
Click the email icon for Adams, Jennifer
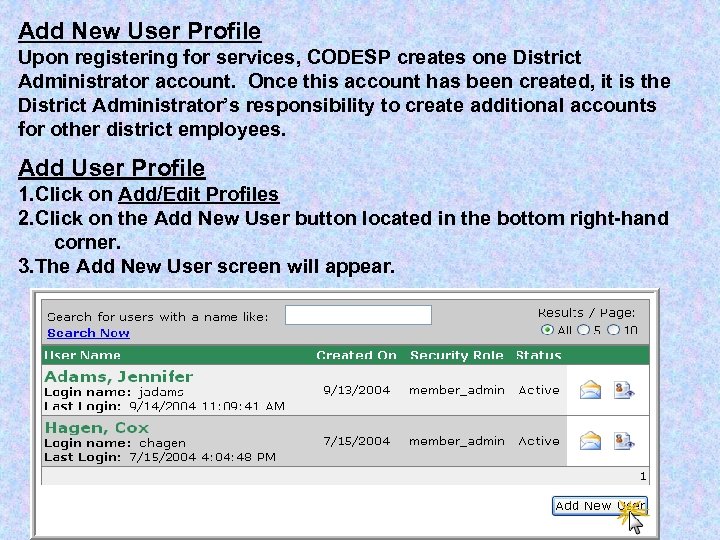[590, 390]
